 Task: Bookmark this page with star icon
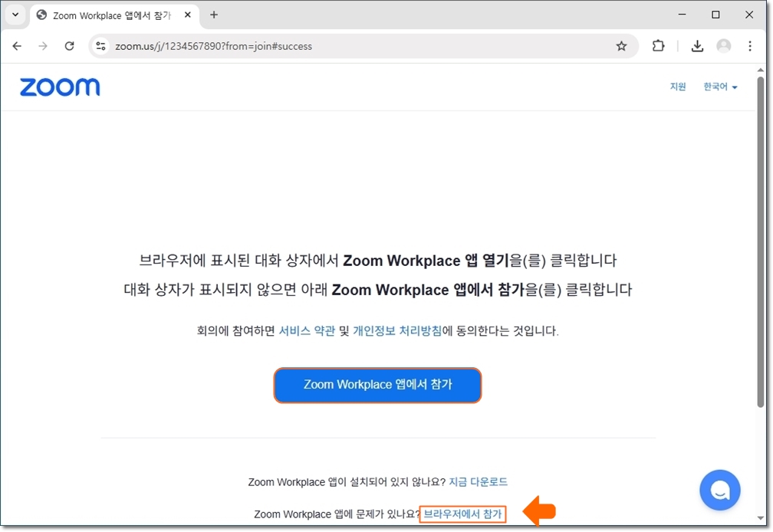(x=621, y=46)
